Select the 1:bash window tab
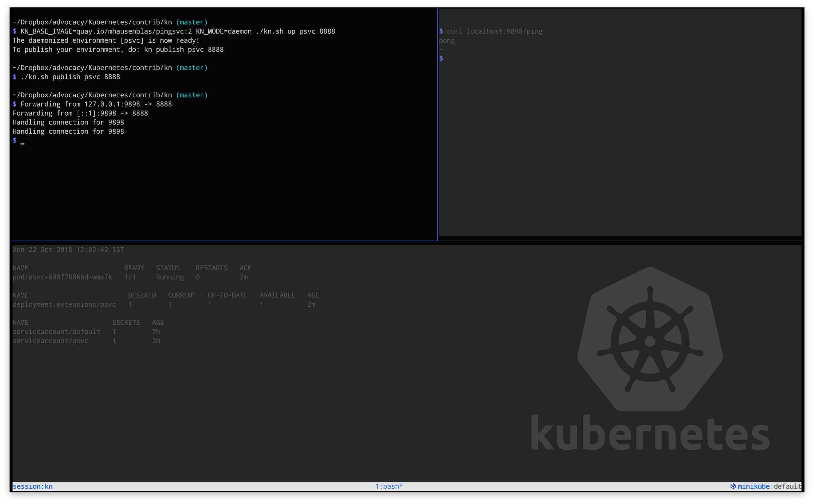Viewport: 814px width, 504px height. [389, 486]
